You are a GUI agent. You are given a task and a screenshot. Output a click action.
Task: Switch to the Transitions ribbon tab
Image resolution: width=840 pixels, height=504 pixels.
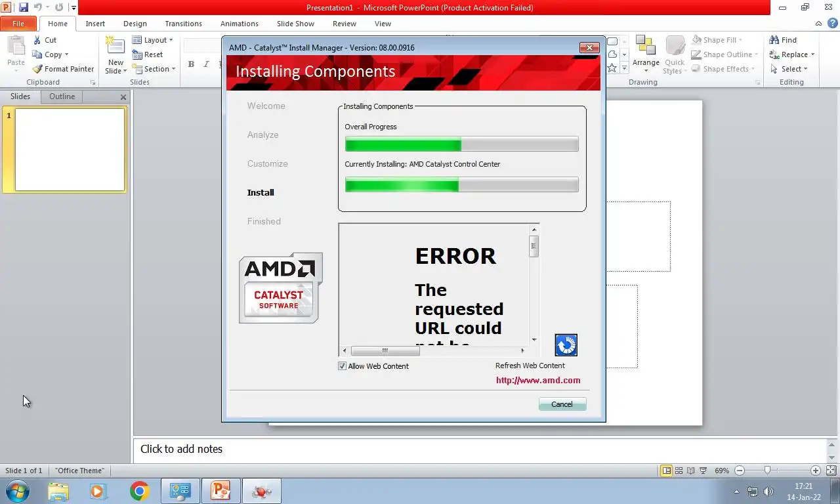click(183, 24)
